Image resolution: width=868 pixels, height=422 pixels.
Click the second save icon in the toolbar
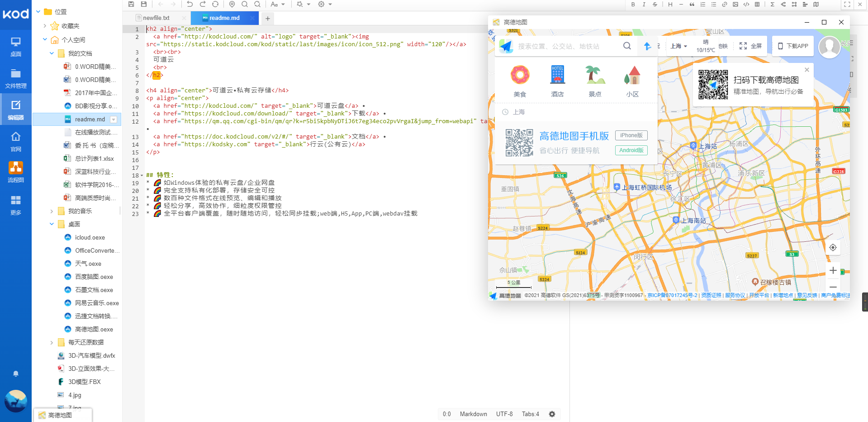tap(144, 4)
